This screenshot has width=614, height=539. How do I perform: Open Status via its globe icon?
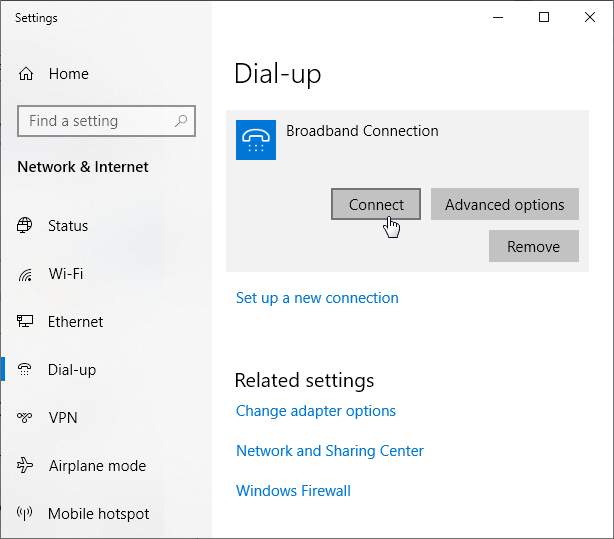click(25, 226)
